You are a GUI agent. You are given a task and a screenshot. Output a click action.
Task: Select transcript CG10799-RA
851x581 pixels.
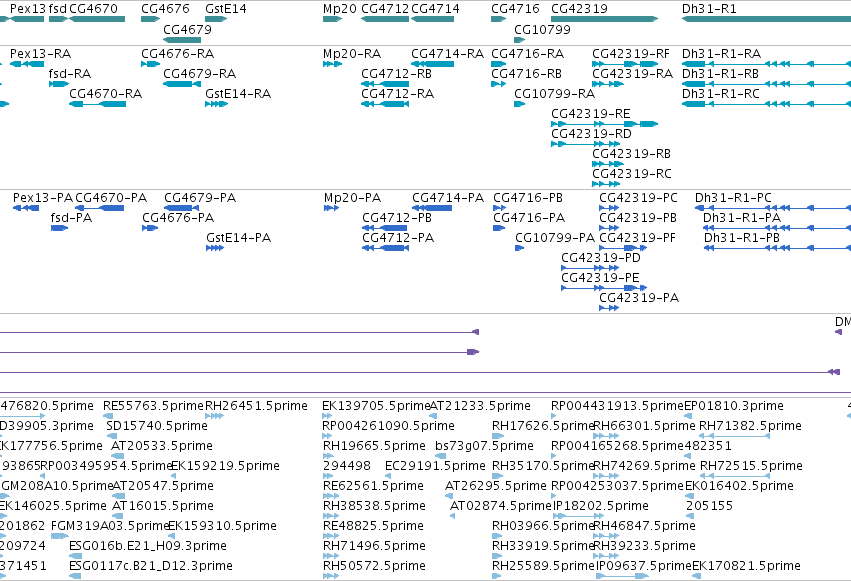click(555, 94)
